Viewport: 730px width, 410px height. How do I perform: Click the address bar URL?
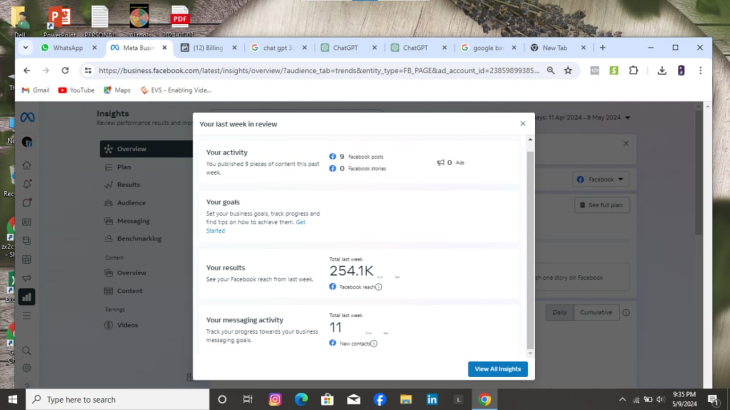tap(319, 71)
